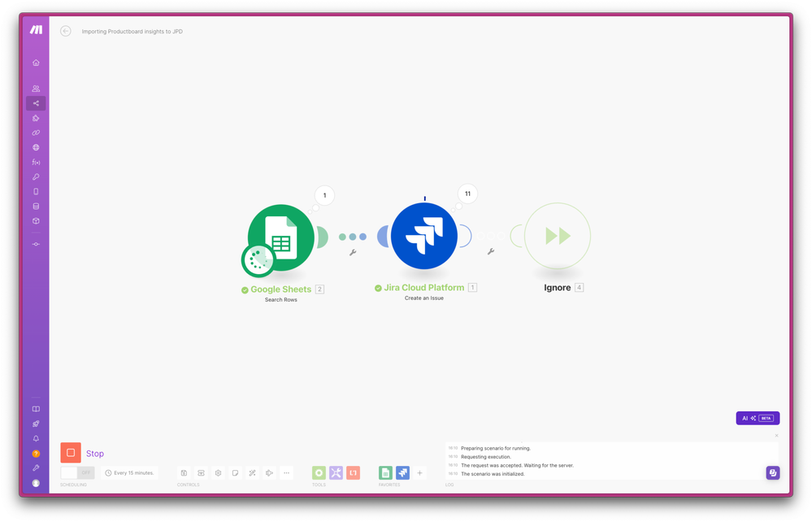Click the flow node icon below the sidebar divider
This screenshot has width=812, height=522.
(36, 244)
